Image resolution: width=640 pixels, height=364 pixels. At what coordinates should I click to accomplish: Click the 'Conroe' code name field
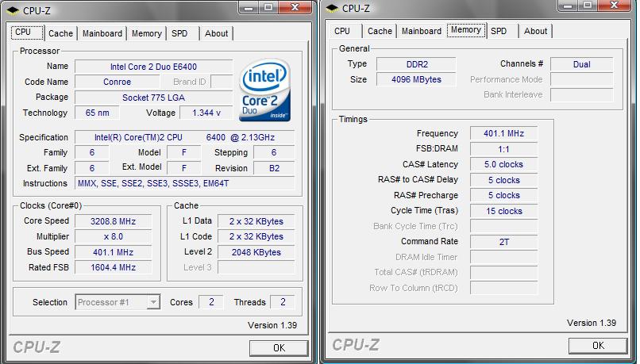(117, 82)
